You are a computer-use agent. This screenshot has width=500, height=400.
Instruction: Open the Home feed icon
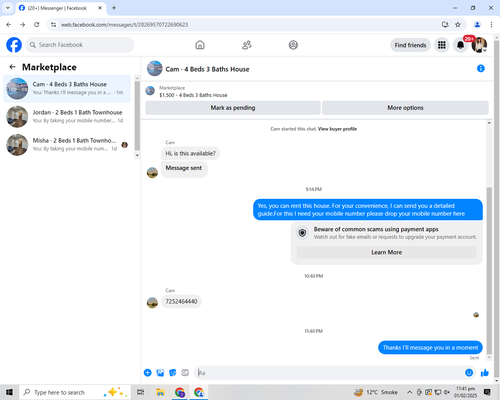pyautogui.click(x=200, y=45)
